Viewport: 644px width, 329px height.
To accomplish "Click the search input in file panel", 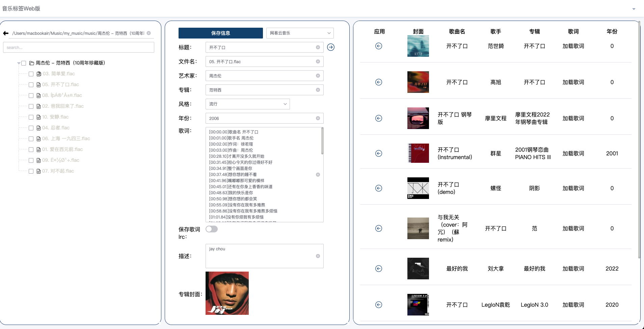I will point(79,47).
